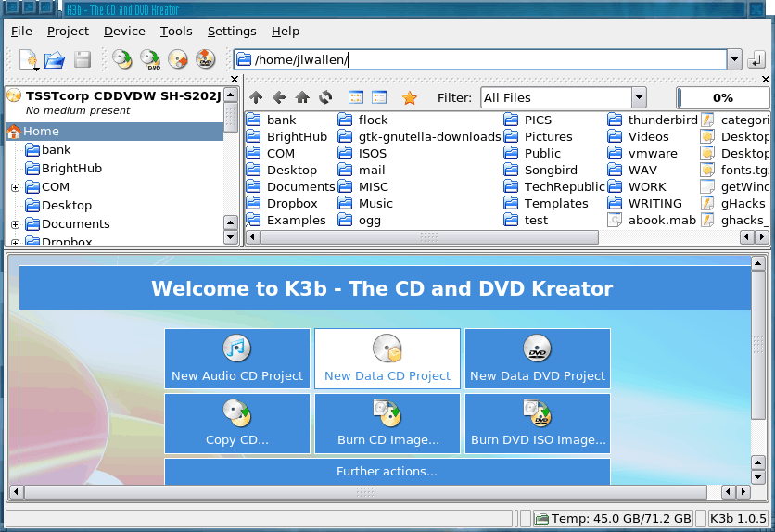The height and width of the screenshot is (532, 775).
Task: Click the Erase CD-RW toolbar icon
Action: [178, 59]
